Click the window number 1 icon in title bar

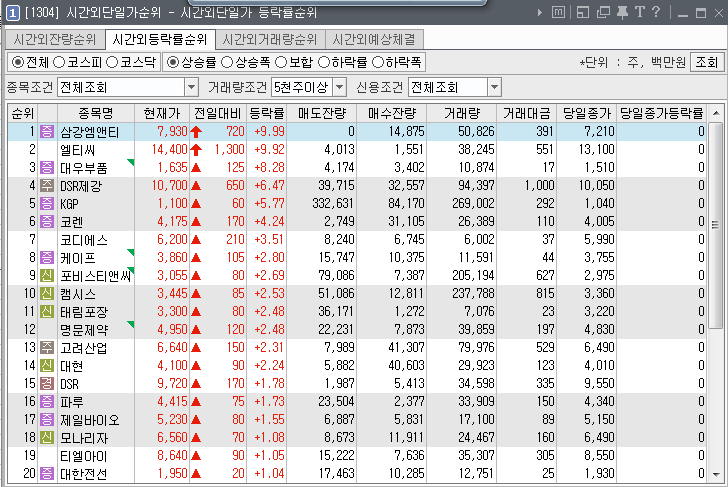(13, 13)
